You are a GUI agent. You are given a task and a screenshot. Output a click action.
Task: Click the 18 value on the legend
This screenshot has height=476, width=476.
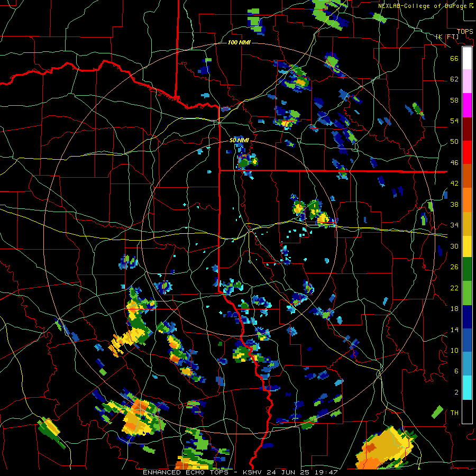pos(454,309)
